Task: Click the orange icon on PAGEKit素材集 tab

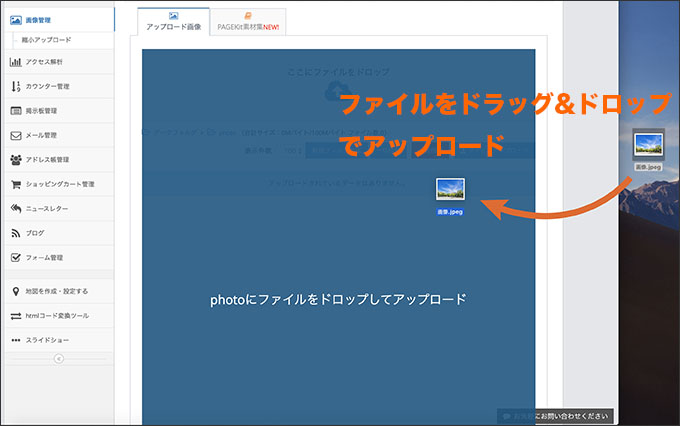Action: coord(248,16)
